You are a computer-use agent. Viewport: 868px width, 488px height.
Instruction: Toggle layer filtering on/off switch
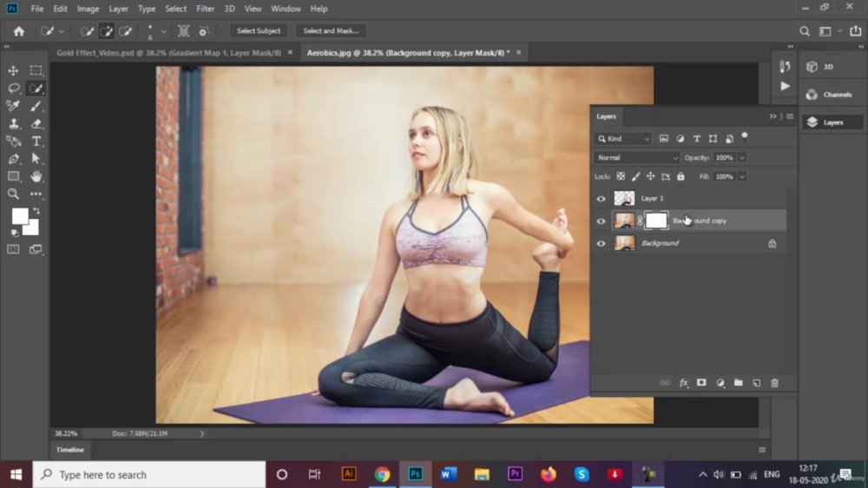(745, 137)
